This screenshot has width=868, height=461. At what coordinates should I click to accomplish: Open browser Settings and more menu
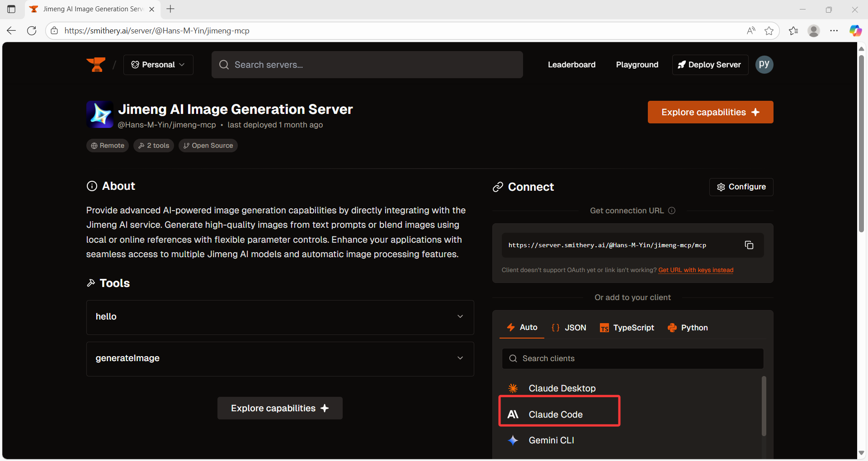pos(834,31)
